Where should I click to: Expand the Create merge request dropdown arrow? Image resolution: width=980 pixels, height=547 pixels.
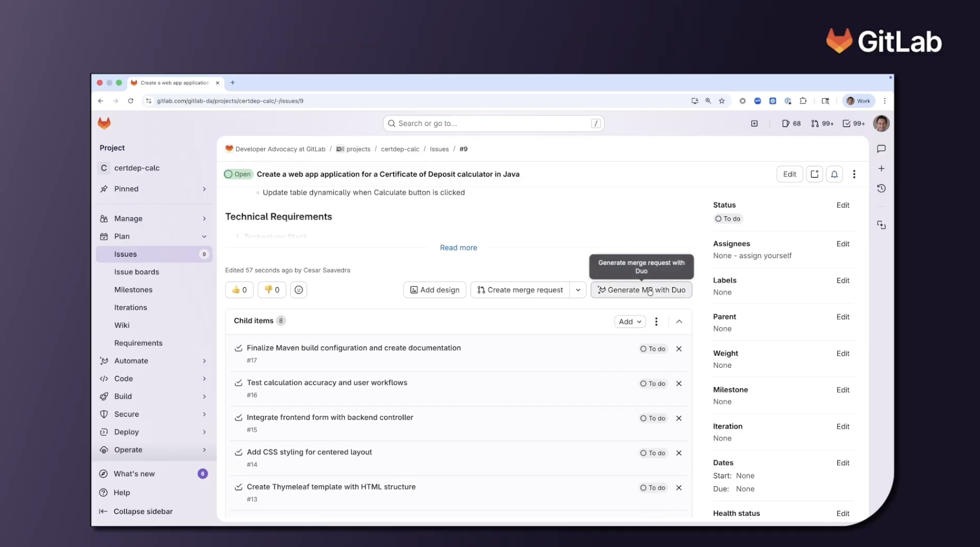click(x=578, y=289)
